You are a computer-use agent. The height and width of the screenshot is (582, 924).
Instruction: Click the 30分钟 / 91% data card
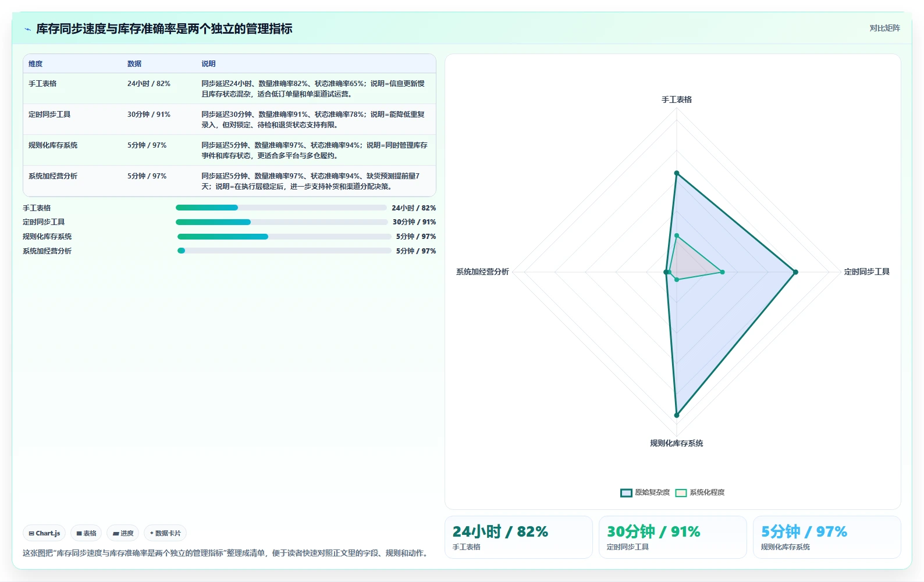[x=673, y=537]
